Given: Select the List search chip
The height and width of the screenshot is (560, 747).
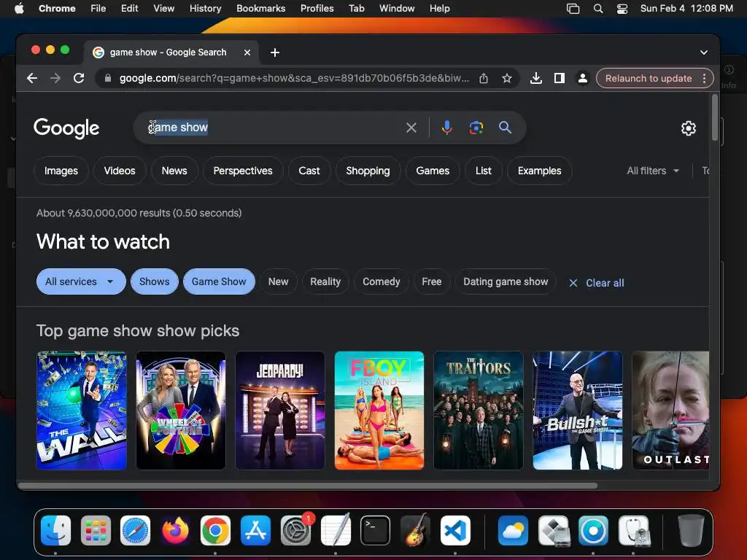Looking at the screenshot, I should [x=484, y=171].
